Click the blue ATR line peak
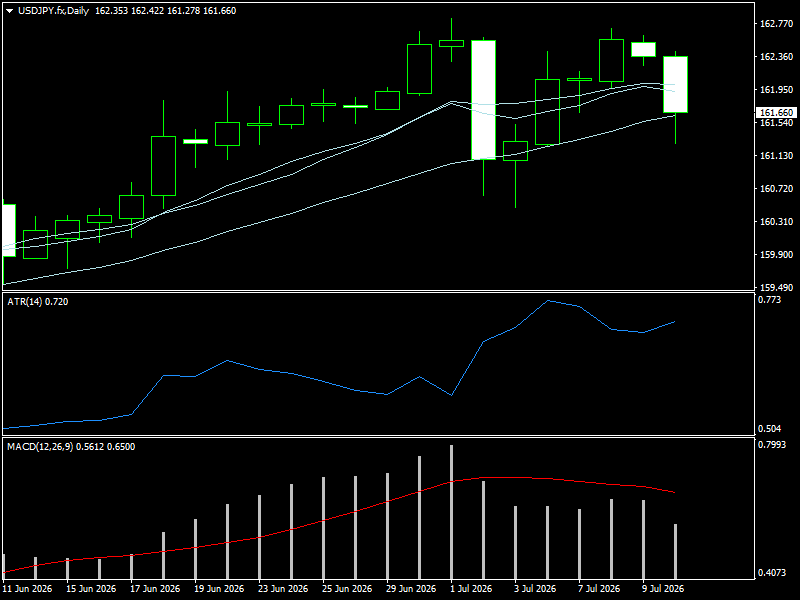Viewport: 800px width, 600px height. pos(548,301)
